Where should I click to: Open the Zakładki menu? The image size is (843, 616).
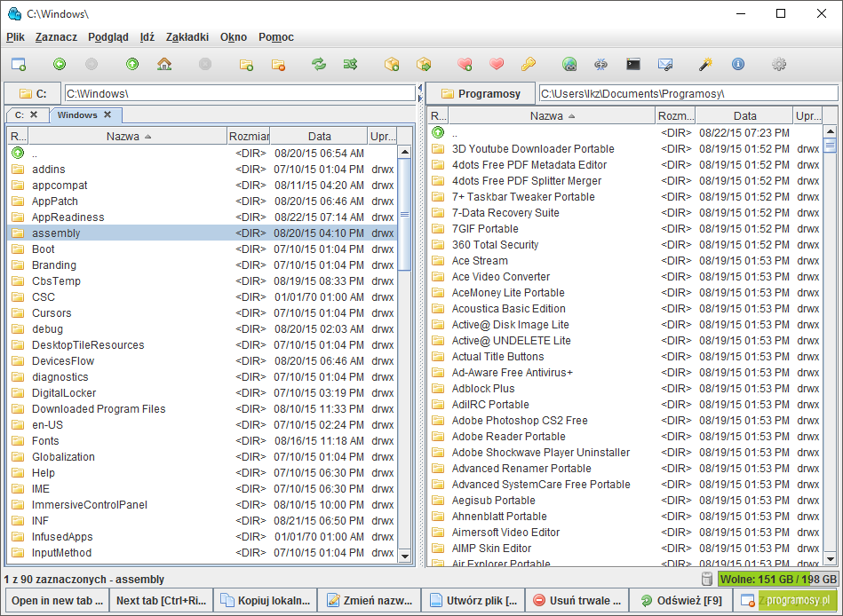click(187, 37)
